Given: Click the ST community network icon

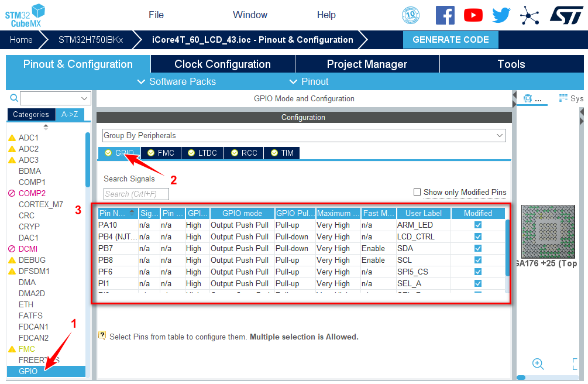Looking at the screenshot, I should click(x=530, y=15).
